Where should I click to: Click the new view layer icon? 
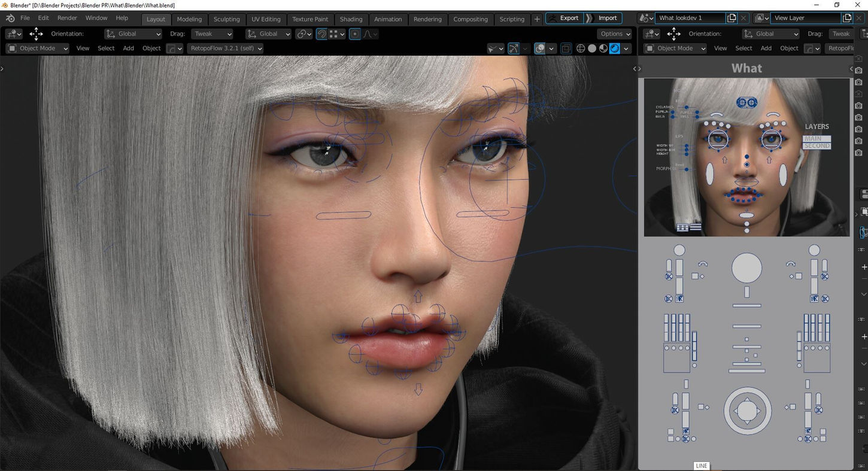(x=846, y=18)
